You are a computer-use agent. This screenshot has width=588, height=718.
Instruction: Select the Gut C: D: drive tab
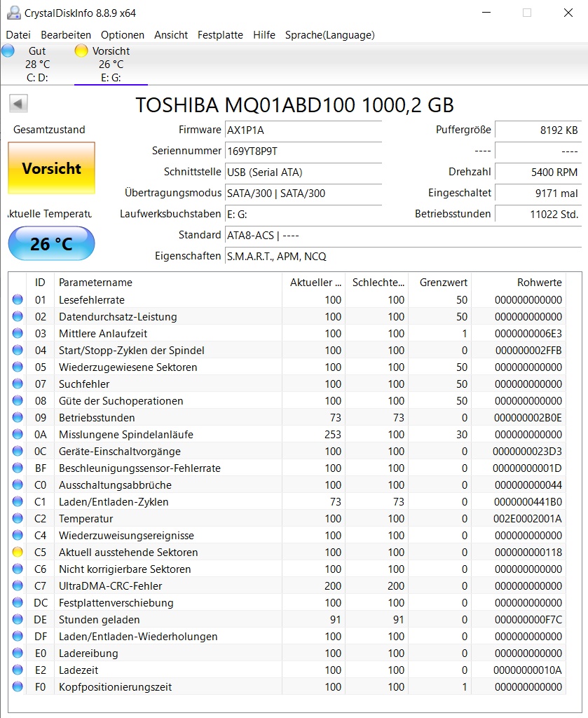pyautogui.click(x=37, y=64)
